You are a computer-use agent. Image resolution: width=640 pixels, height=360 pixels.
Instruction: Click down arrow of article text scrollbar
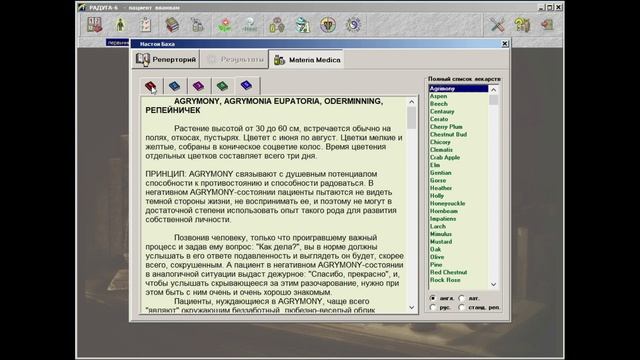click(411, 307)
